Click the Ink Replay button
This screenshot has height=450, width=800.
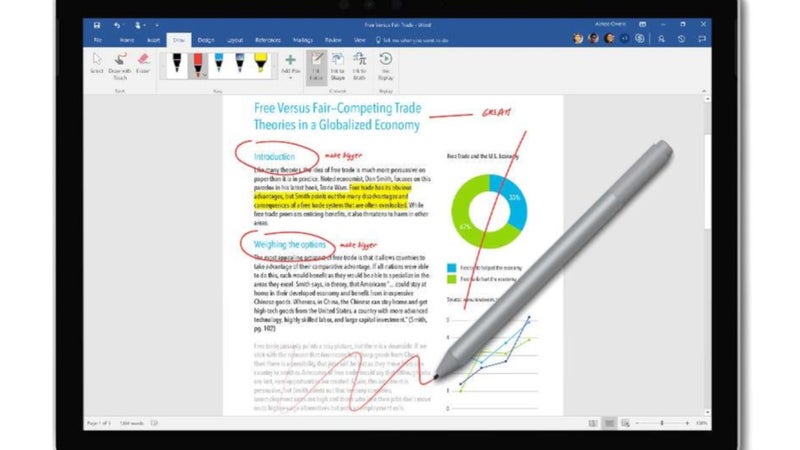point(386,66)
